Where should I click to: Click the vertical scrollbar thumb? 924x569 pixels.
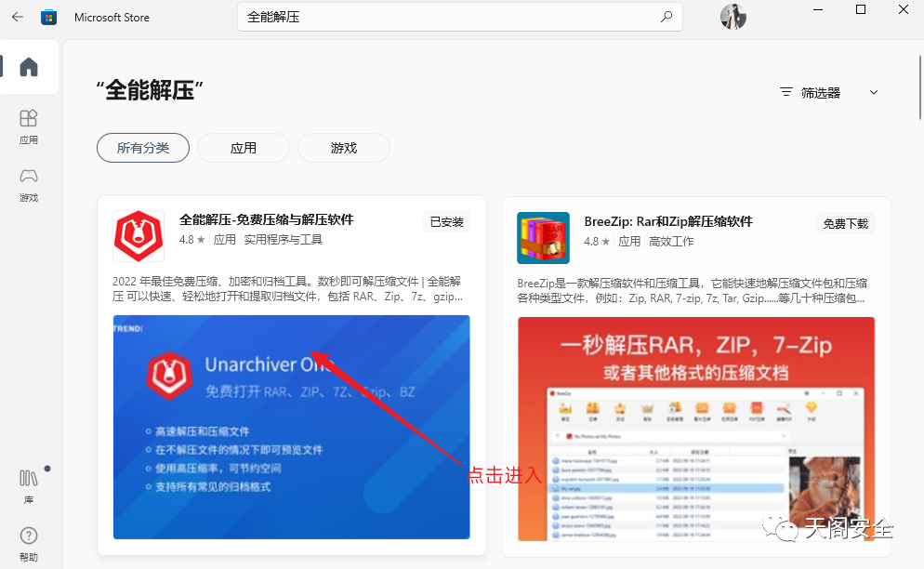920,87
